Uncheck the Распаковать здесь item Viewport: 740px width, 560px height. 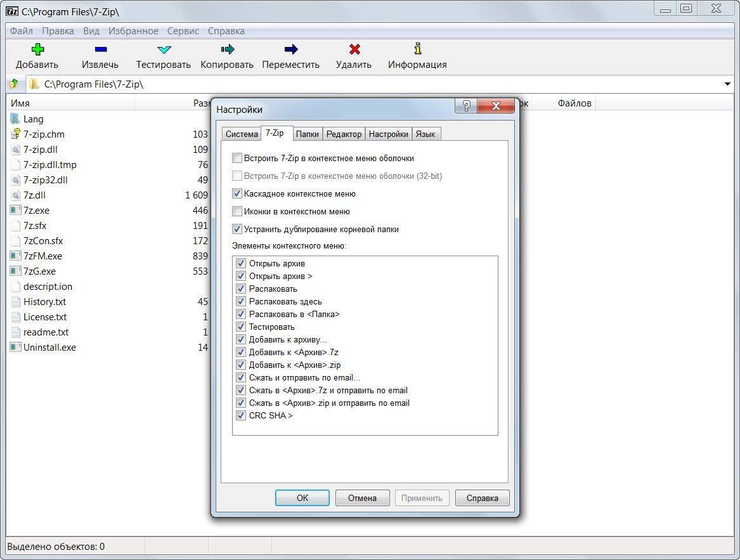pyautogui.click(x=241, y=301)
